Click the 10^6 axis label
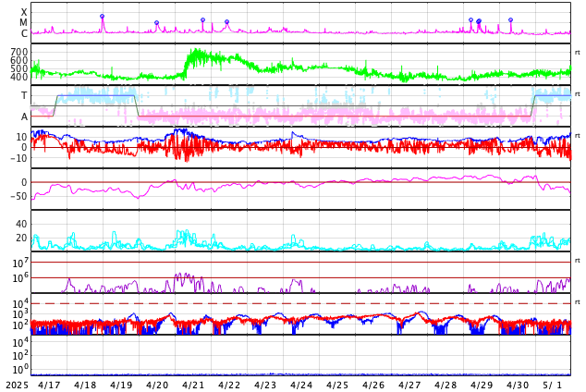 [x=20, y=278]
